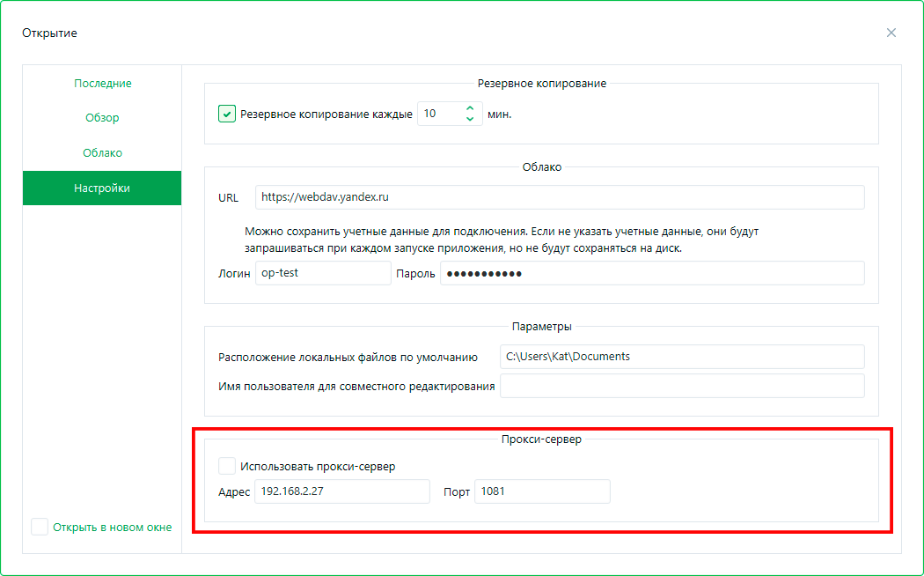Image resolution: width=924 pixels, height=576 pixels.
Task: Focus the Логин text field
Action: click(x=322, y=274)
